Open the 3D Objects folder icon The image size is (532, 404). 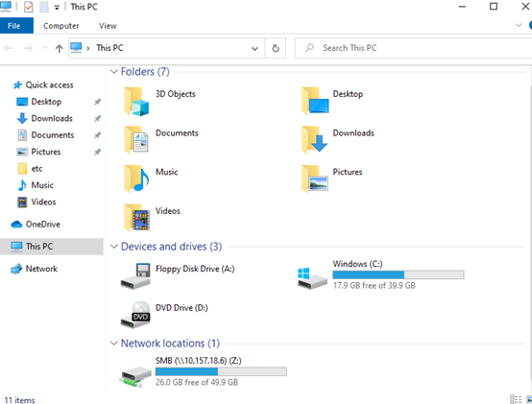click(x=136, y=102)
